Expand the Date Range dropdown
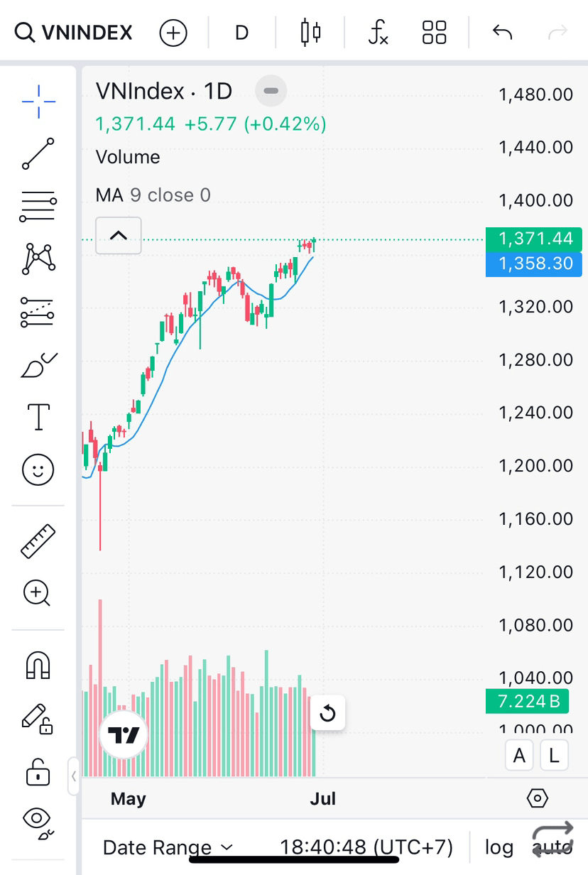Image resolution: width=588 pixels, height=875 pixels. pos(168,847)
